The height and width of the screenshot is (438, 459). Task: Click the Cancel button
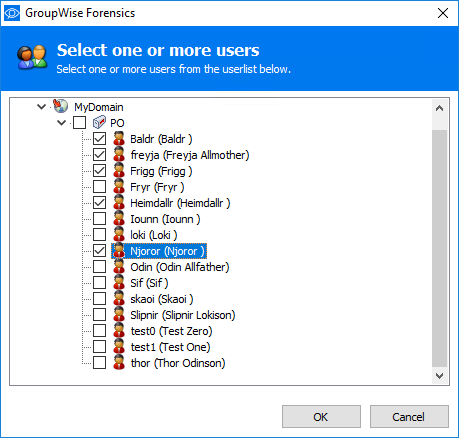tap(409, 417)
